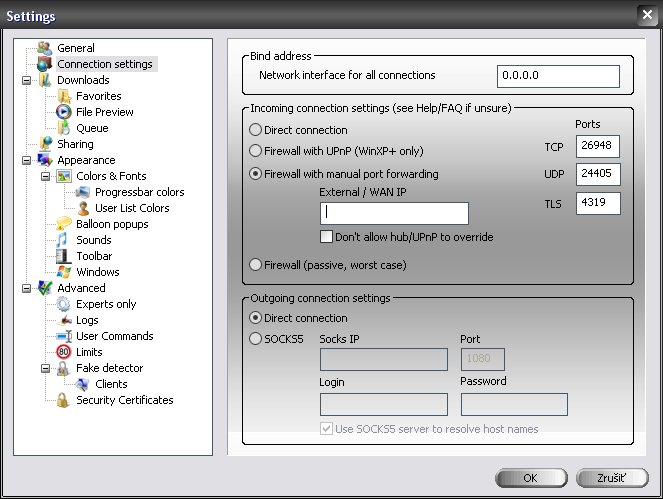Open the Queue settings page
This screenshot has width=663, height=499.
(x=92, y=128)
